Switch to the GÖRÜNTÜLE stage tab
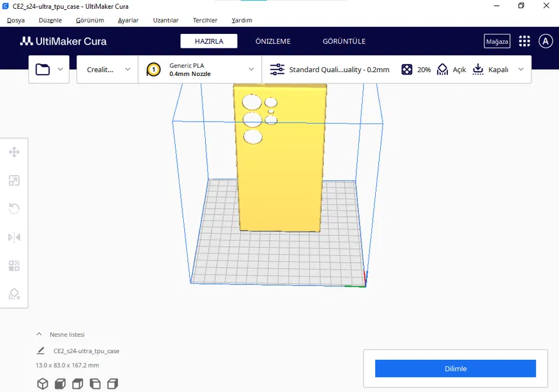 pos(344,41)
